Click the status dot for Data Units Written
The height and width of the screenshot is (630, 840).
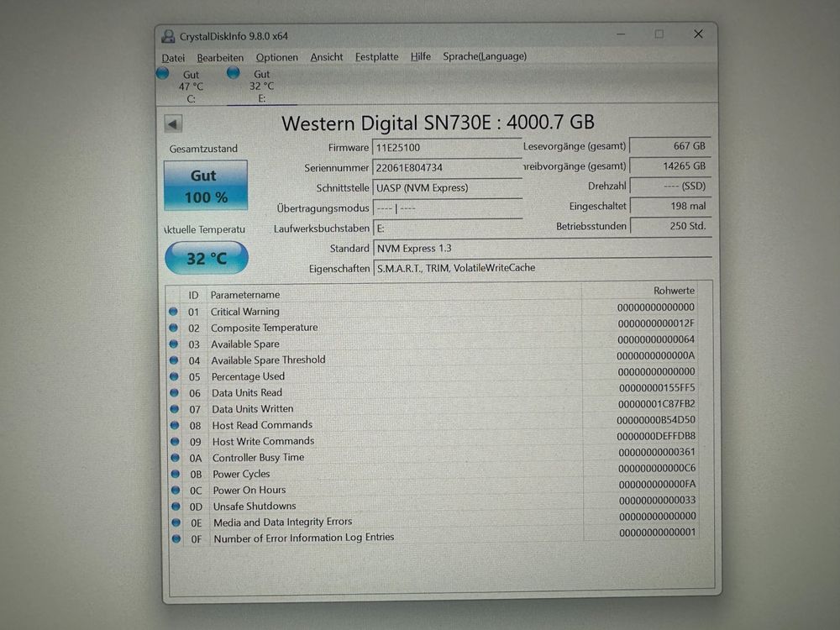pyautogui.click(x=174, y=409)
